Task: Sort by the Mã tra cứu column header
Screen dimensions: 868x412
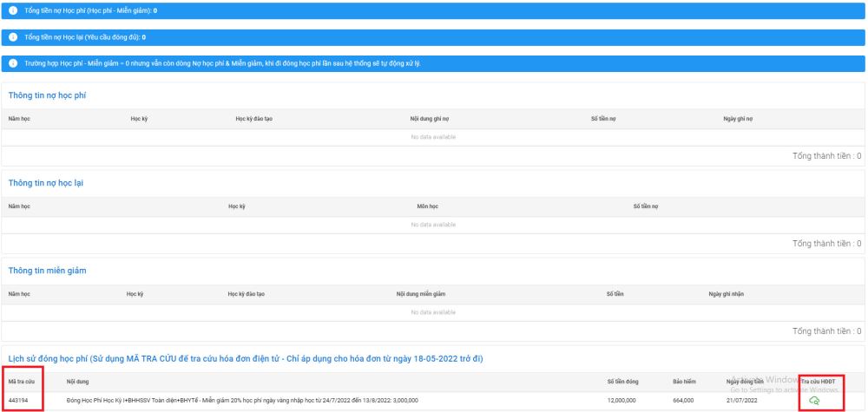Action: point(21,381)
